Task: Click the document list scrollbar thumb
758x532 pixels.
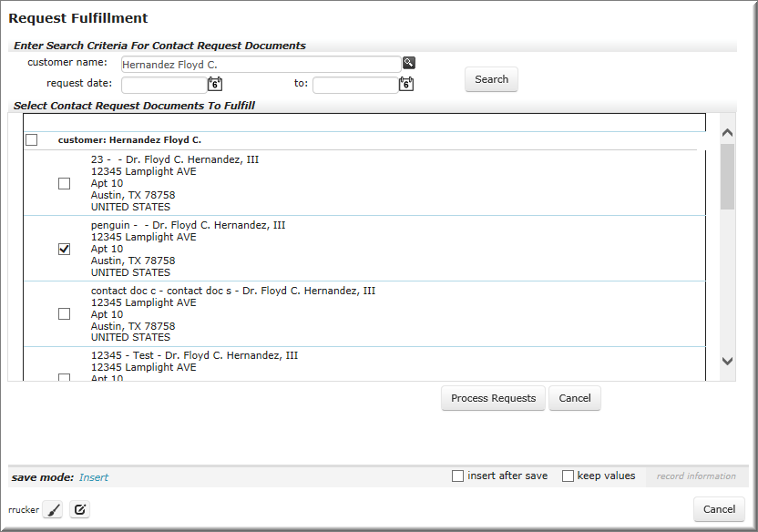Action: tap(727, 177)
